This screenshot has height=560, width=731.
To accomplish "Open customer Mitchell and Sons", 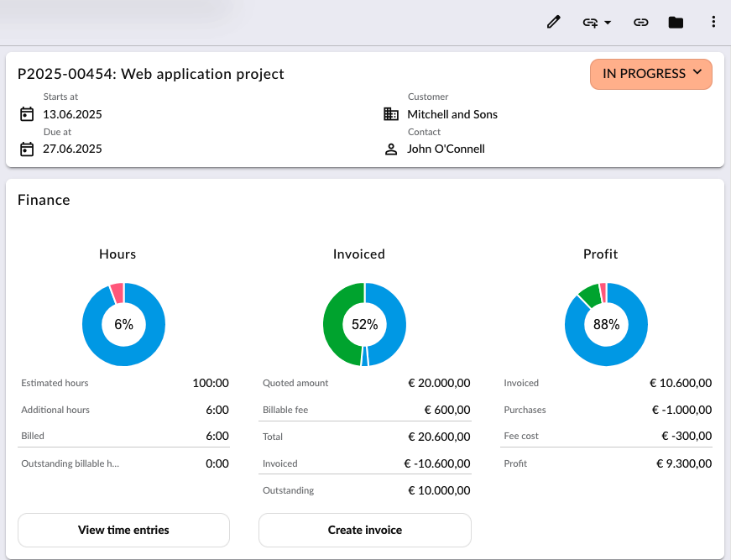I will point(452,114).
